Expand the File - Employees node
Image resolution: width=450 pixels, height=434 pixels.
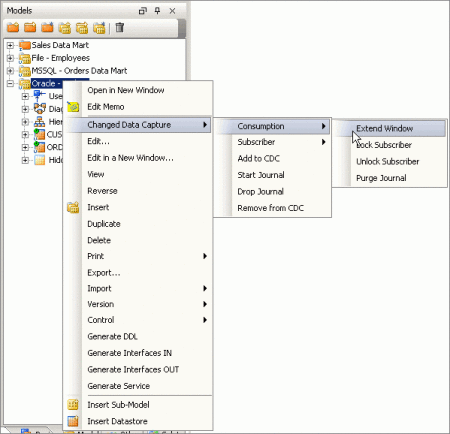(10, 58)
